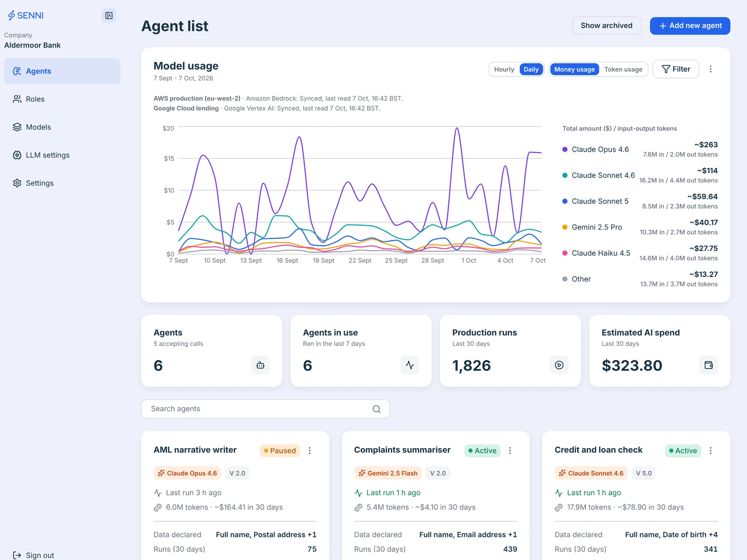
Task: Click the robot icon in the Agents card
Action: point(260,365)
